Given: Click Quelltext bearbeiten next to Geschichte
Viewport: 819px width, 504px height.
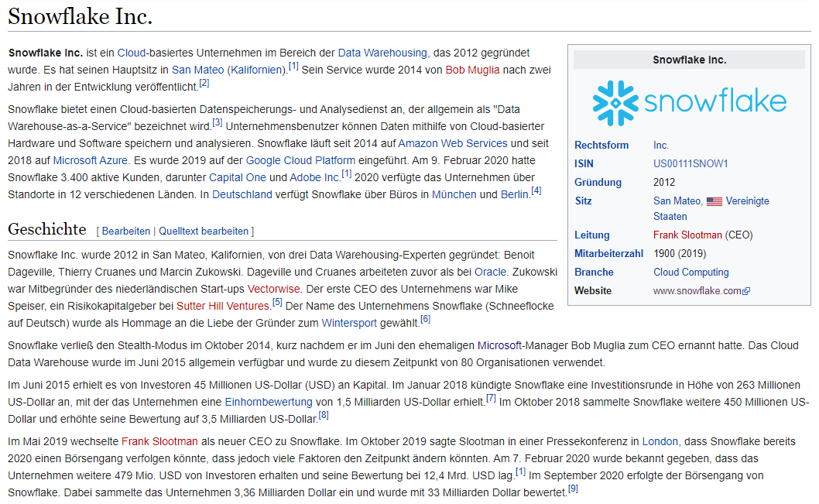Looking at the screenshot, I should point(204,231).
